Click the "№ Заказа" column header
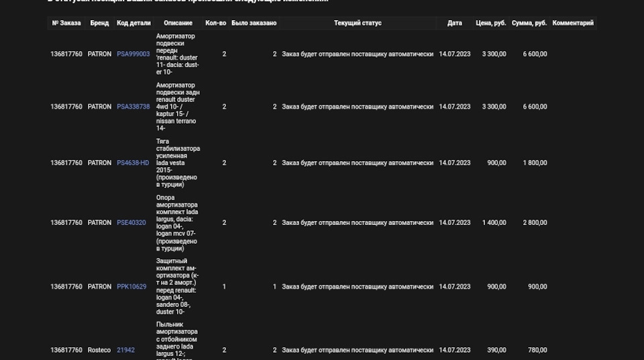The height and width of the screenshot is (360, 644). coord(66,23)
